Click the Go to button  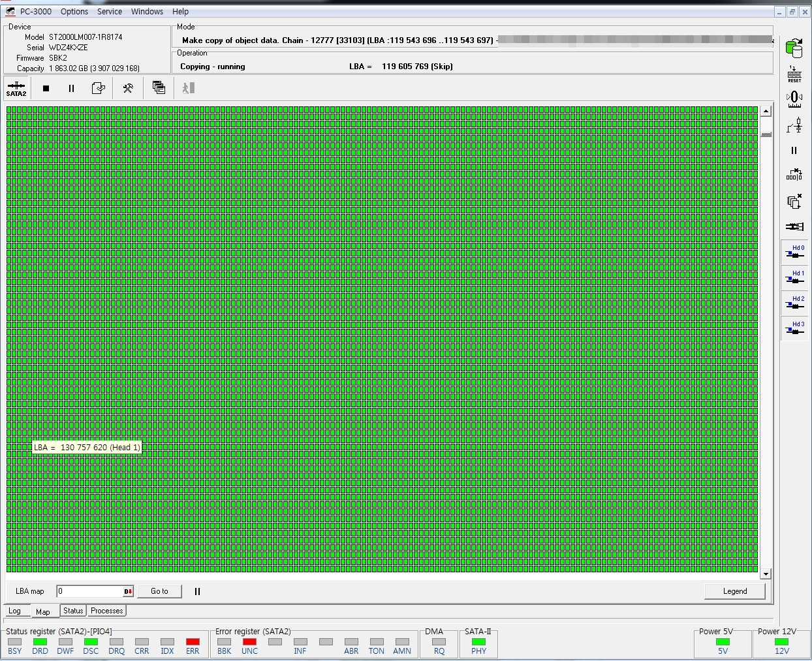click(159, 591)
